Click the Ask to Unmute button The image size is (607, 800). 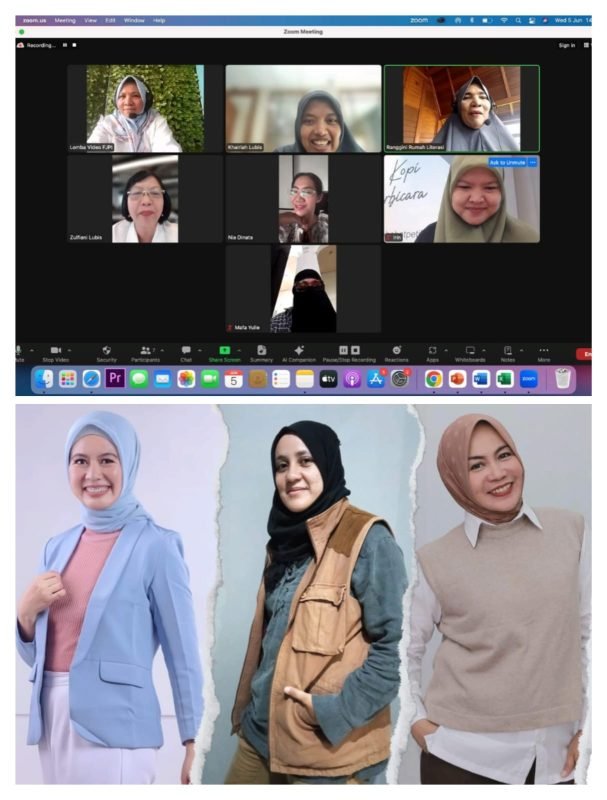507,162
